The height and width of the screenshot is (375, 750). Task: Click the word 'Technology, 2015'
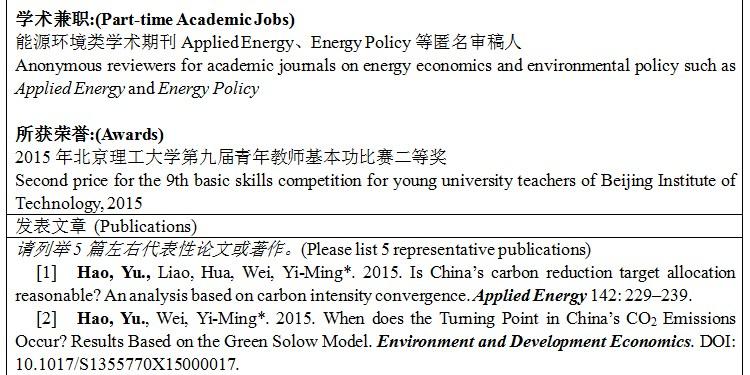point(79,204)
